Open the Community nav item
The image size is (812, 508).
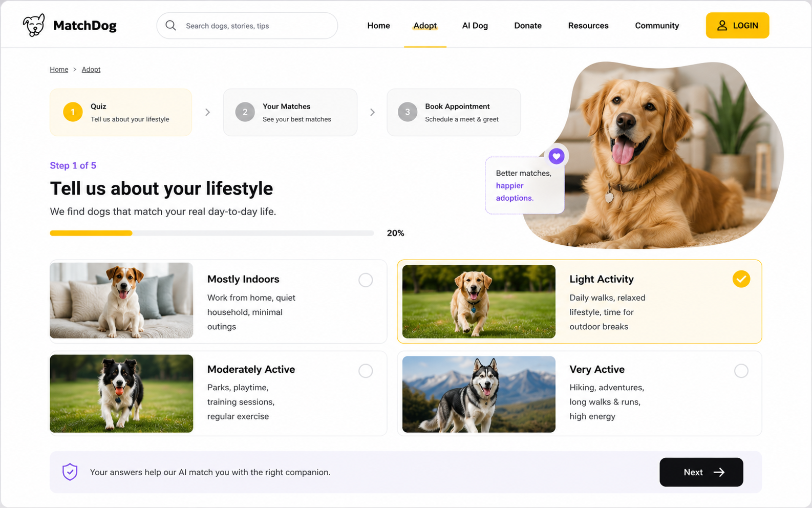[657, 26]
